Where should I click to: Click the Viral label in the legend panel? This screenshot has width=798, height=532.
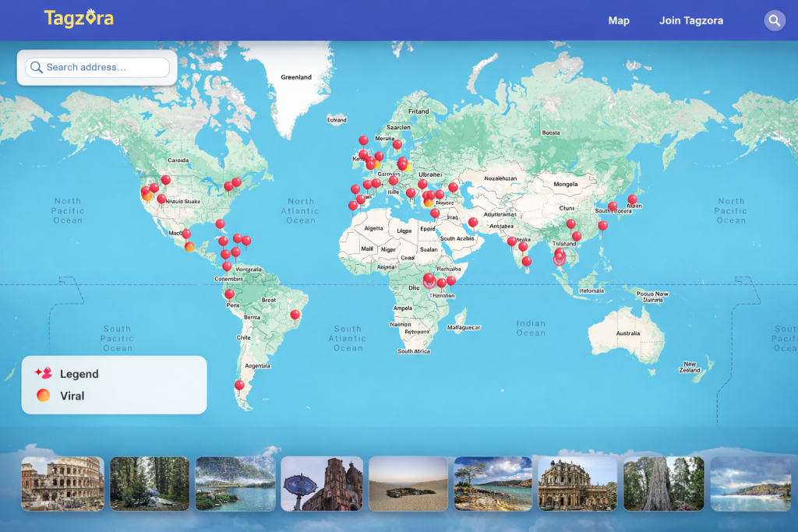tap(72, 396)
